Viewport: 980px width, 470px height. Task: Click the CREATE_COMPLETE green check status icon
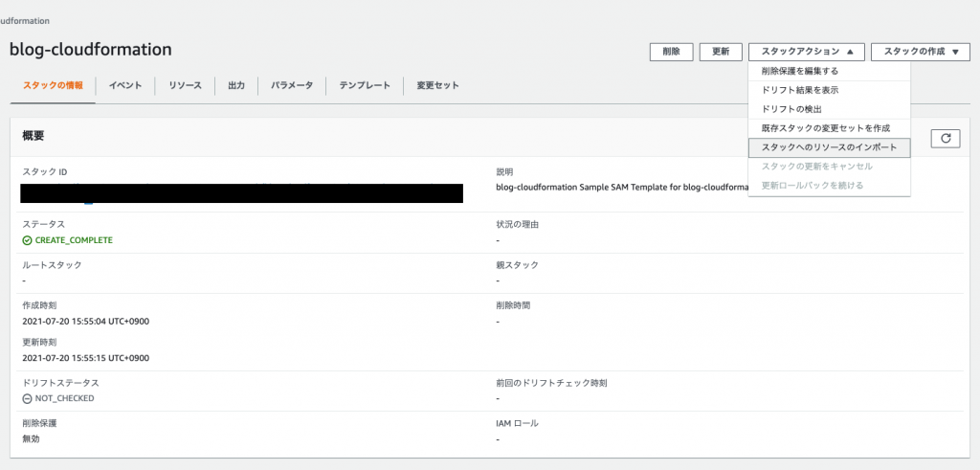(27, 239)
